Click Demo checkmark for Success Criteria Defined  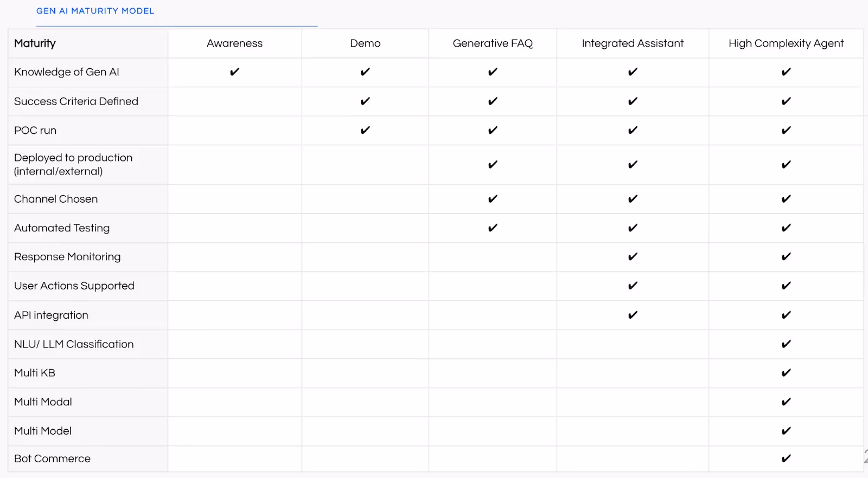[x=365, y=101]
